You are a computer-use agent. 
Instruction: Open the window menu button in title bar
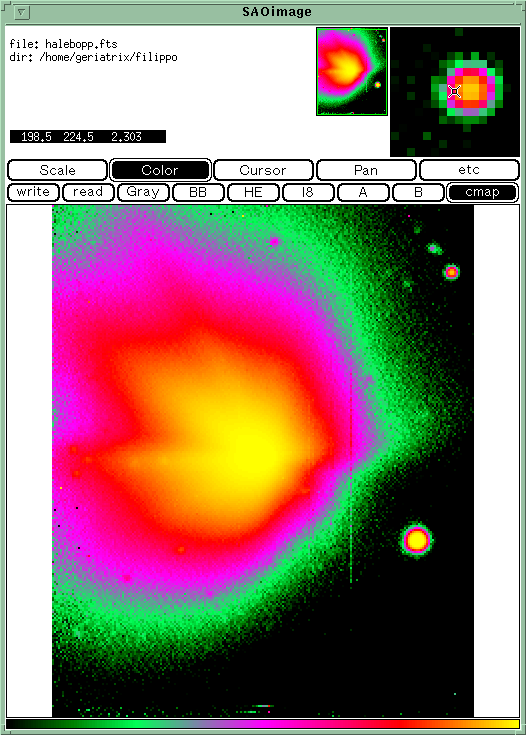[x=22, y=12]
